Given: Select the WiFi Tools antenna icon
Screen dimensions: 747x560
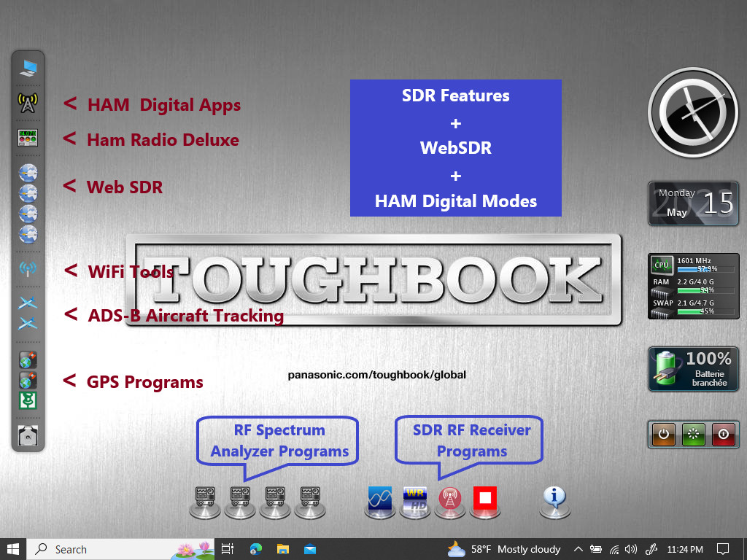Looking at the screenshot, I should [27, 269].
